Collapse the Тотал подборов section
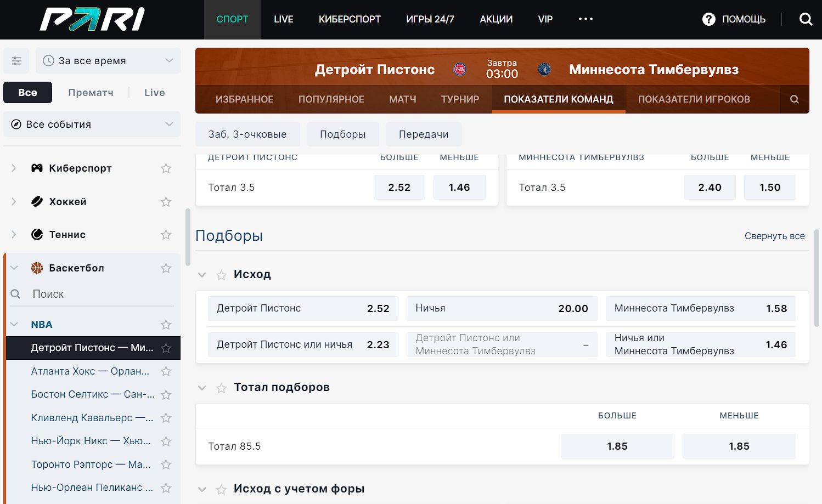Screen dimensions: 822x504 (202, 388)
